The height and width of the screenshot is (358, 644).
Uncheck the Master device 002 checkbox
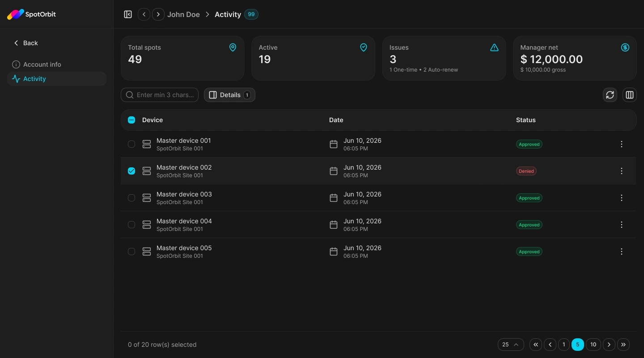131,171
